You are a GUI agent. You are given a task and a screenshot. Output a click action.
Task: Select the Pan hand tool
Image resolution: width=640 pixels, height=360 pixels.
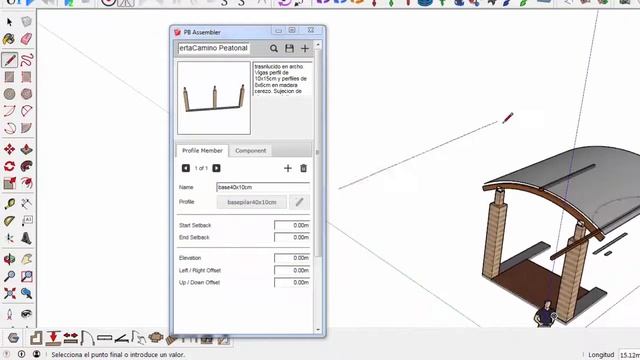(x=26, y=259)
